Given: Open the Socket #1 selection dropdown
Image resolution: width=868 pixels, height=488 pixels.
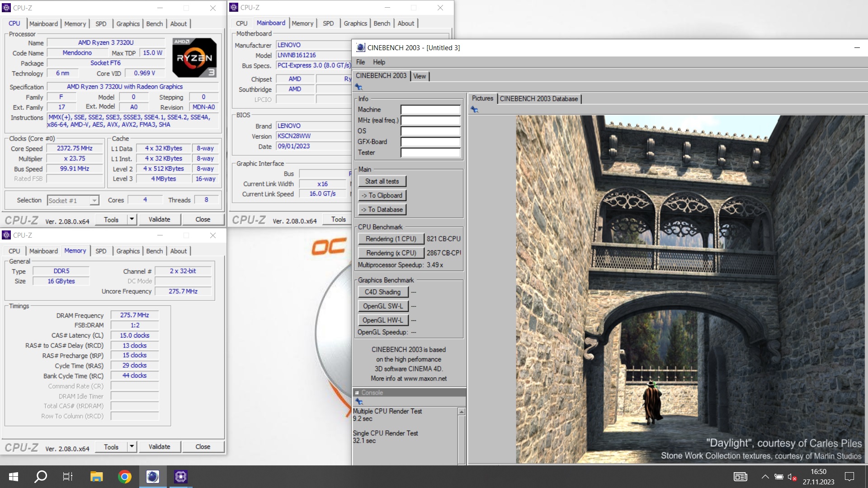Looking at the screenshot, I should 94,200.
